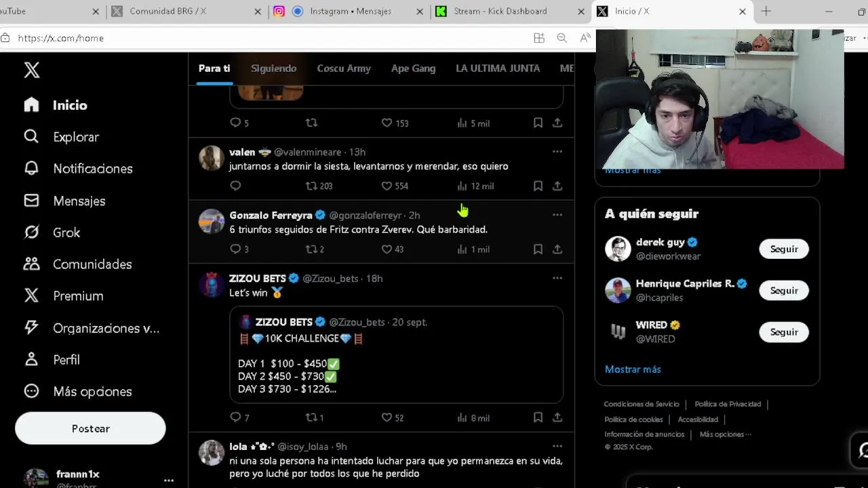
Task: Open Comunidades in the sidebar
Action: coord(78,264)
